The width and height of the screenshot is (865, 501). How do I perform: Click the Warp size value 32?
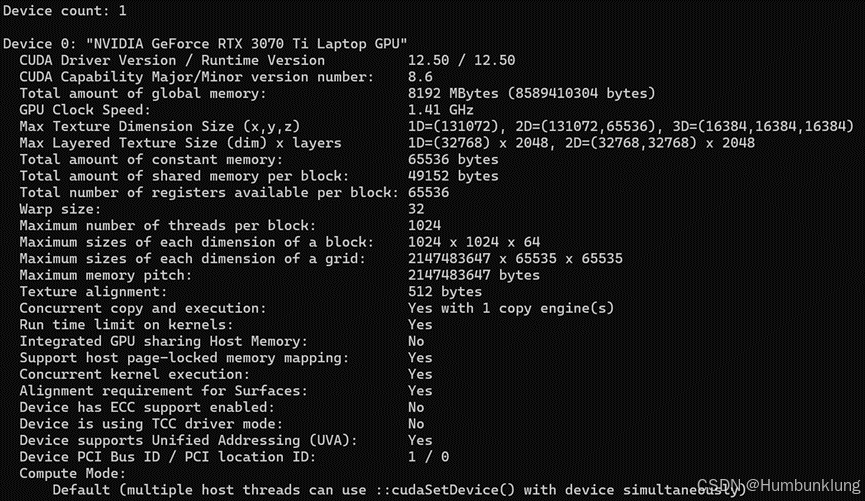pos(416,208)
